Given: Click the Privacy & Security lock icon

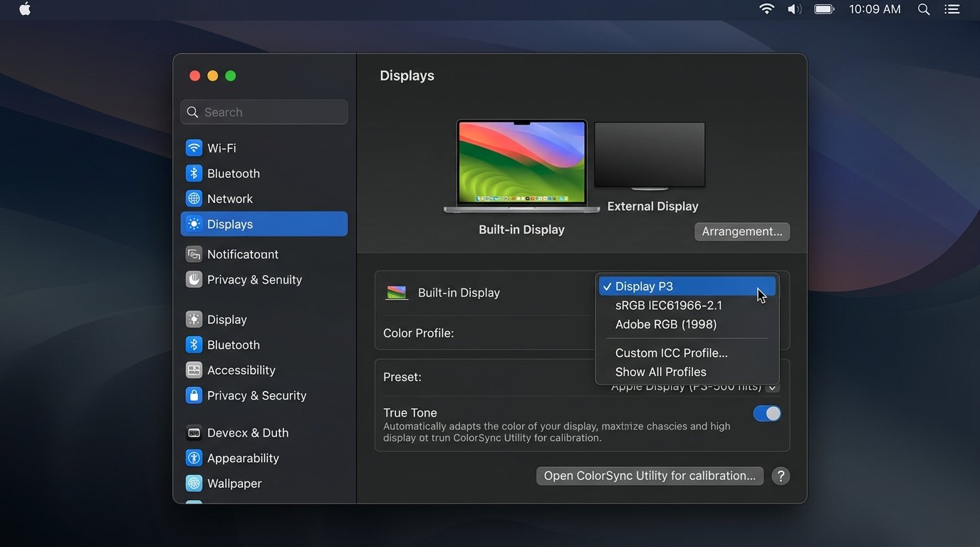Looking at the screenshot, I should tap(194, 396).
